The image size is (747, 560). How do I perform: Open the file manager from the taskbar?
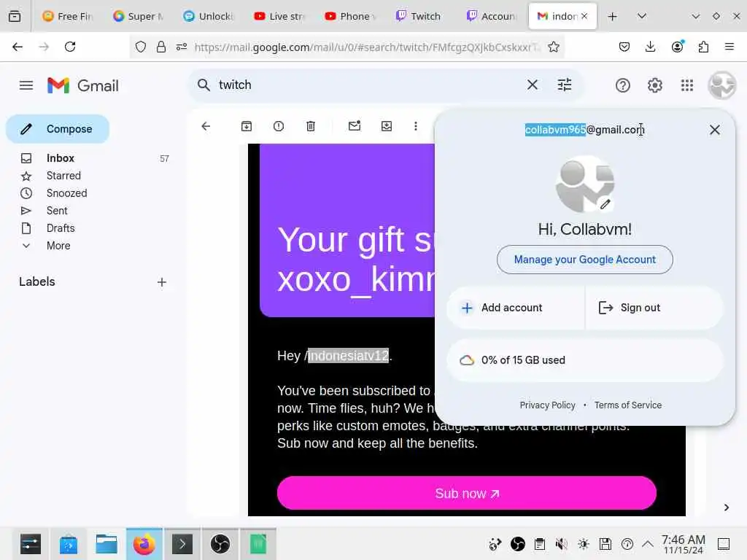pos(107,543)
